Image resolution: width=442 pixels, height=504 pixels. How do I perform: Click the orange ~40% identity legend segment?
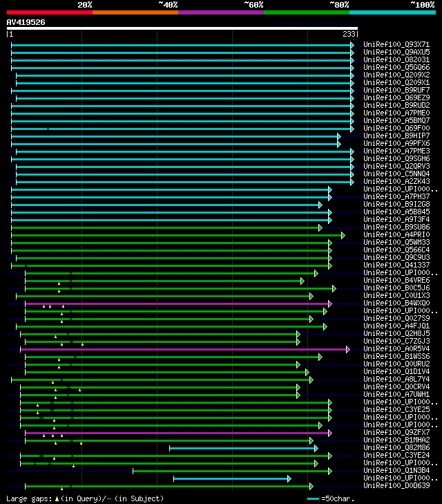coord(135,12)
